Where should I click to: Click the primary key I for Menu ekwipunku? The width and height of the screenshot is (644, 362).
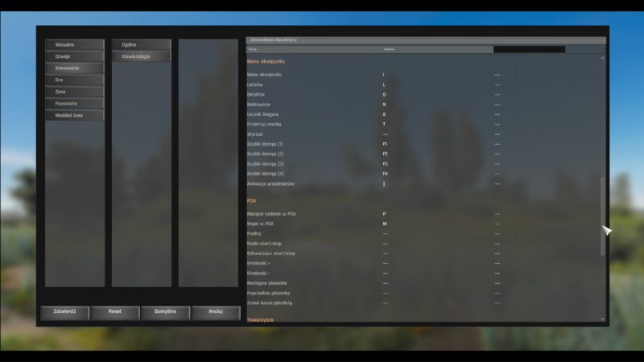click(x=384, y=75)
